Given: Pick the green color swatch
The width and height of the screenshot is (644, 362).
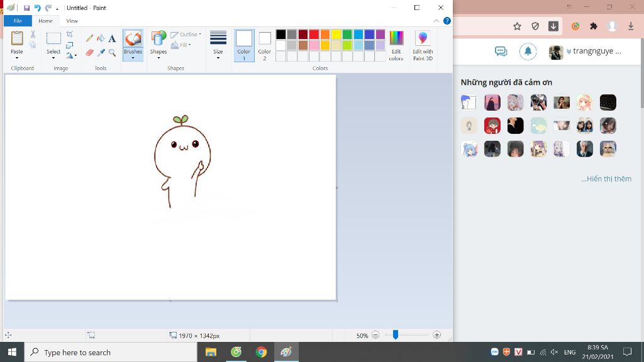Looking at the screenshot, I should pos(347,34).
